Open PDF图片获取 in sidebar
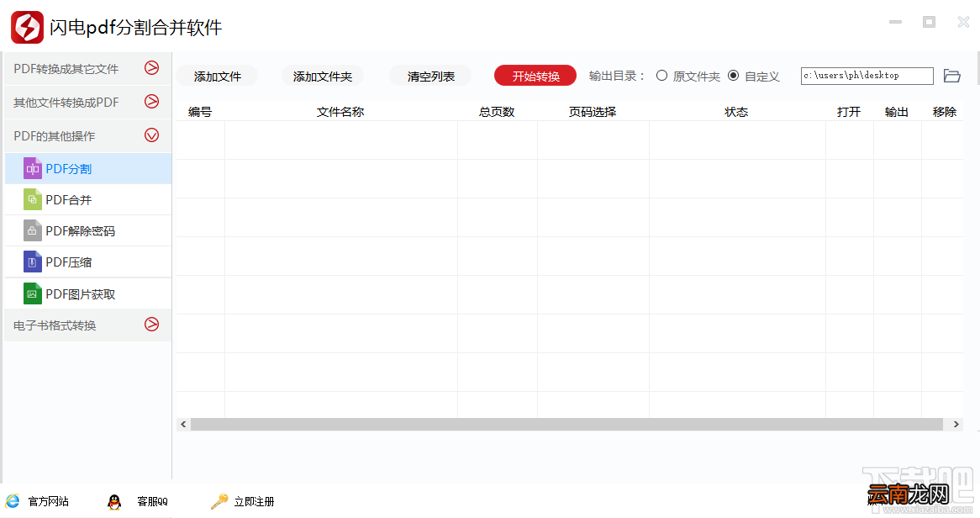980x518 pixels. coord(88,294)
